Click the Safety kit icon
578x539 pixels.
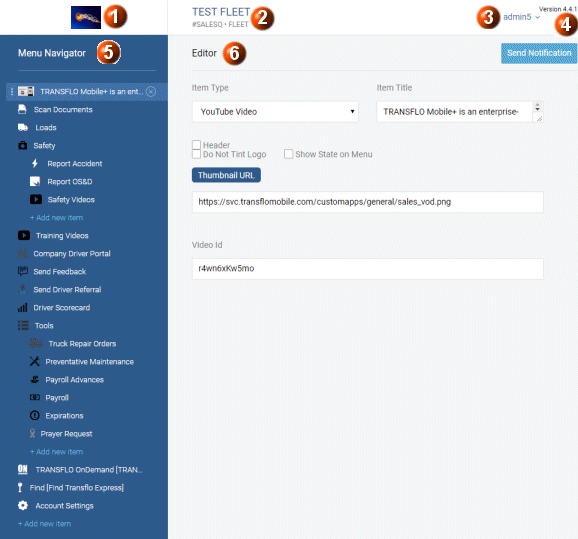coord(22,145)
